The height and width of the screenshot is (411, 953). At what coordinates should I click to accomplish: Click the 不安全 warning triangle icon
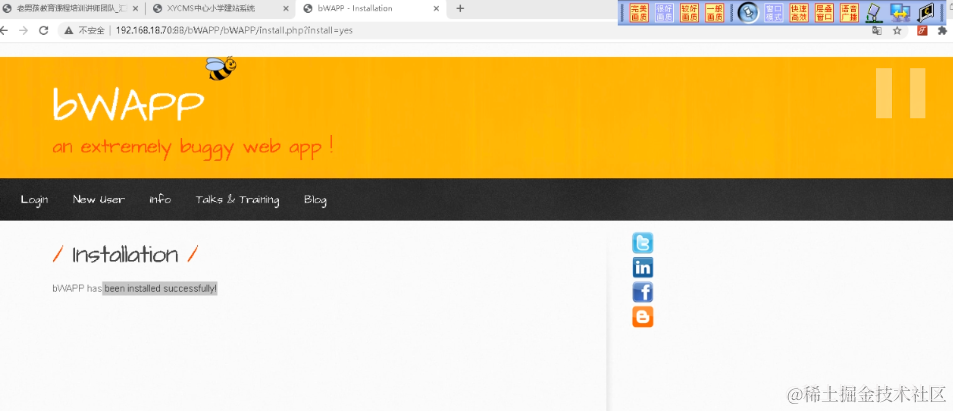pyautogui.click(x=69, y=30)
